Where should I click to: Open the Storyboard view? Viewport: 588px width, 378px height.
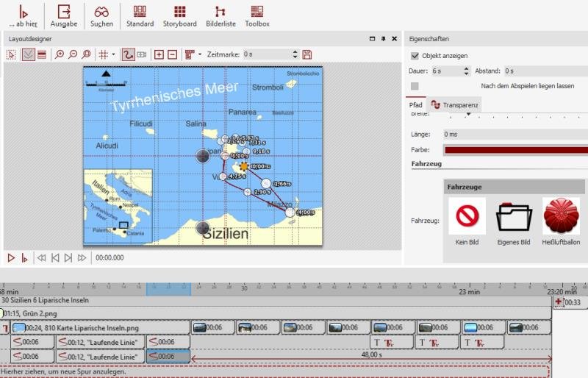[179, 15]
